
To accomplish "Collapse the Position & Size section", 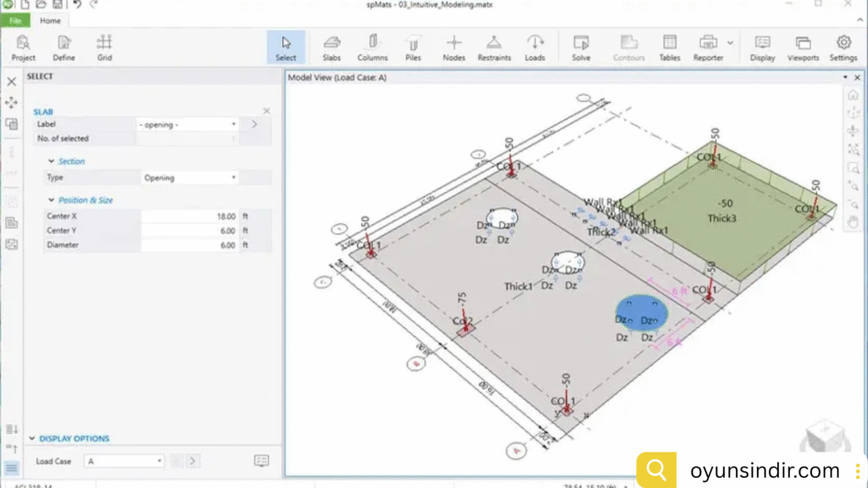I will (x=51, y=201).
